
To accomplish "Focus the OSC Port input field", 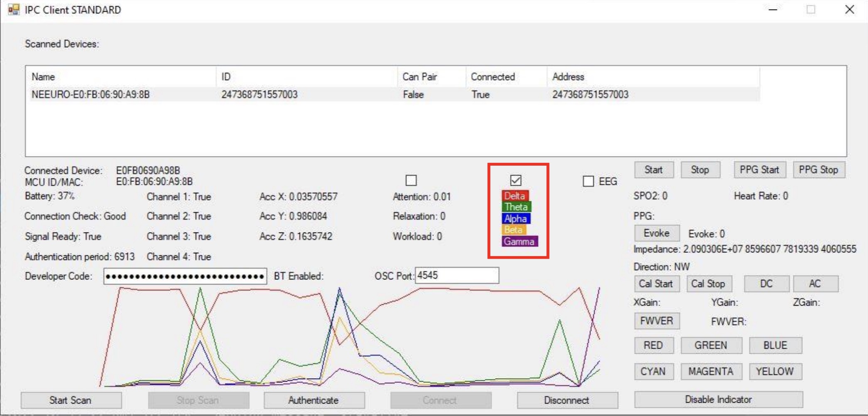I will point(456,276).
